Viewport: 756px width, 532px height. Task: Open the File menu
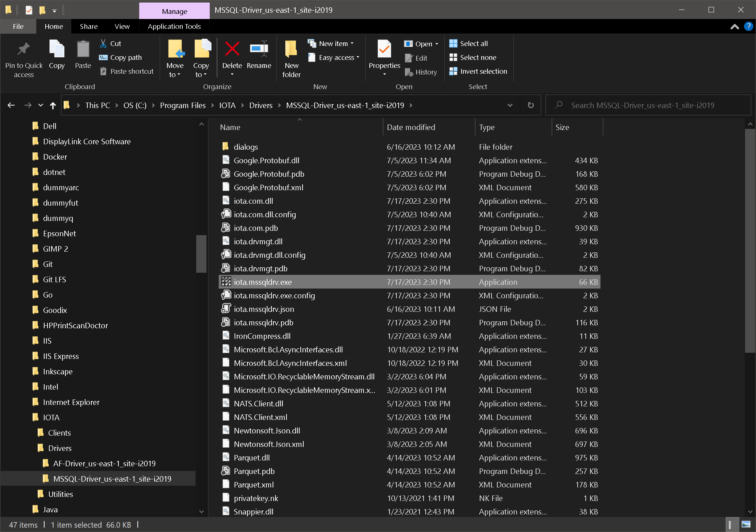(18, 26)
